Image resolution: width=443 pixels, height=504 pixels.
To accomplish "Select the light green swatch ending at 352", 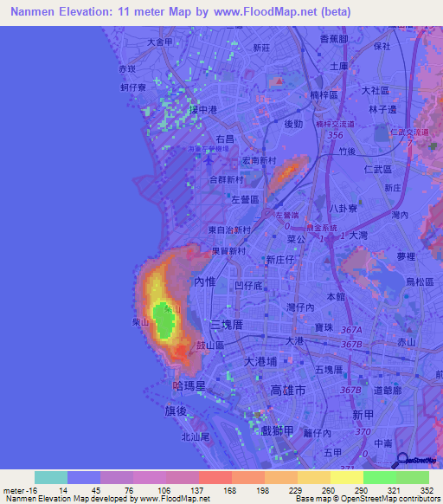I will [x=413, y=477].
